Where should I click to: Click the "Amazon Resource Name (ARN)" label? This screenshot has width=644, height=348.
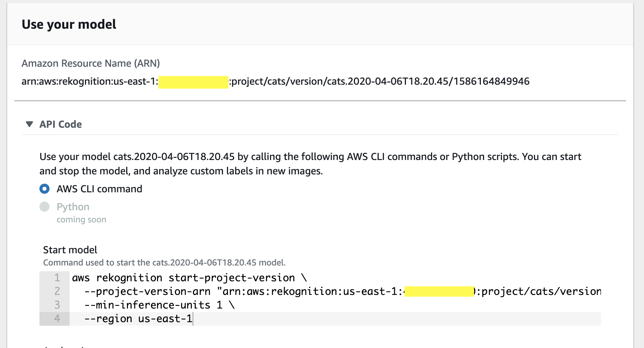tap(91, 64)
